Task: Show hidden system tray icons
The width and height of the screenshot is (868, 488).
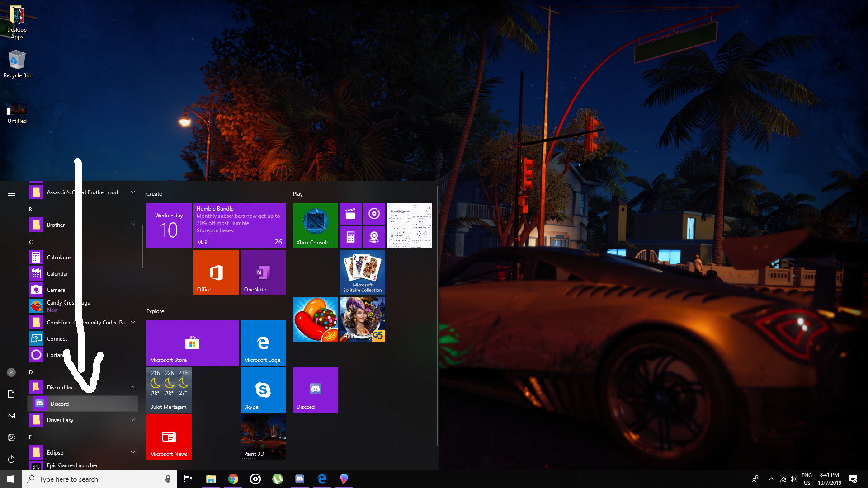Action: (x=772, y=479)
